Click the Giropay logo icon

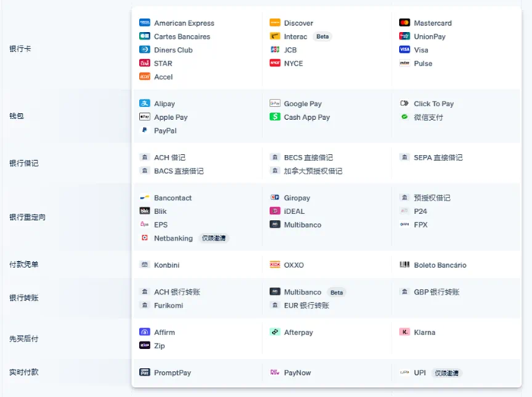click(275, 197)
